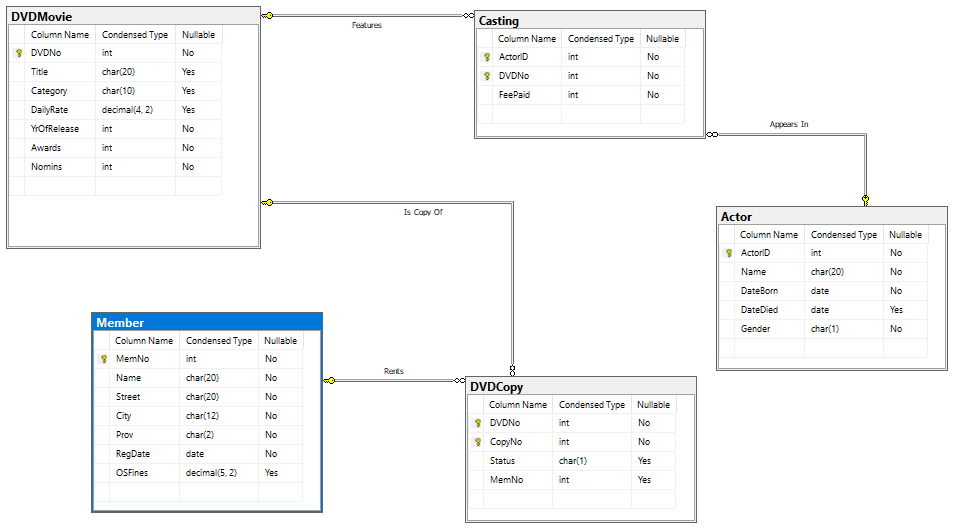Select the Nomins column in DVDMovie
Viewport: 961px width, 528px height.
tap(116, 167)
